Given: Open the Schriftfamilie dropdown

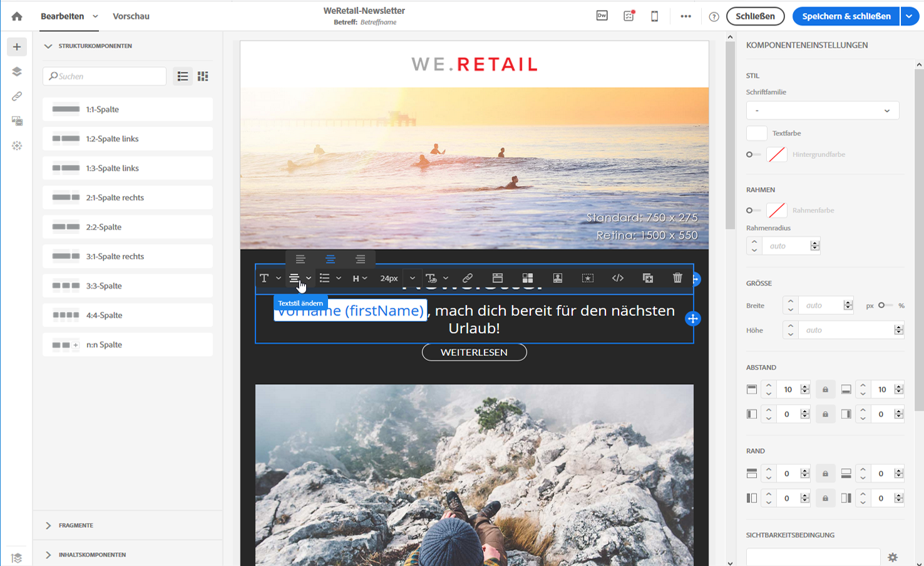Looking at the screenshot, I should tap(822, 111).
